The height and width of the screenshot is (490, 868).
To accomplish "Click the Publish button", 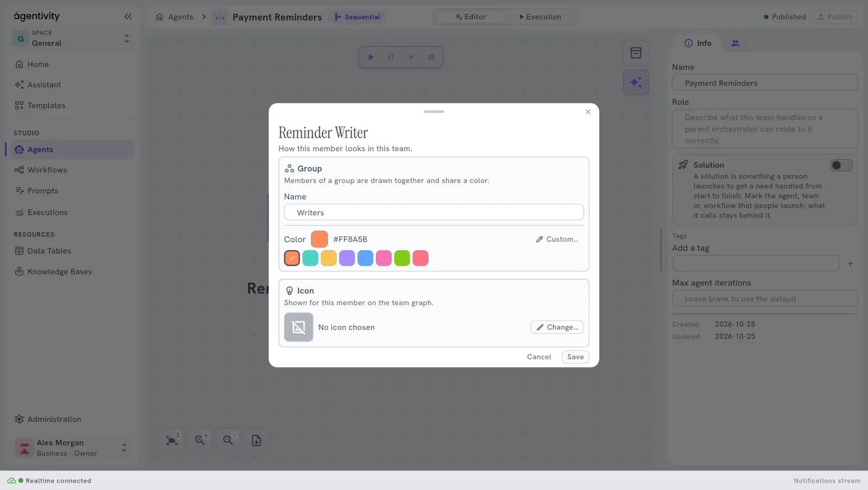I will 835,17.
